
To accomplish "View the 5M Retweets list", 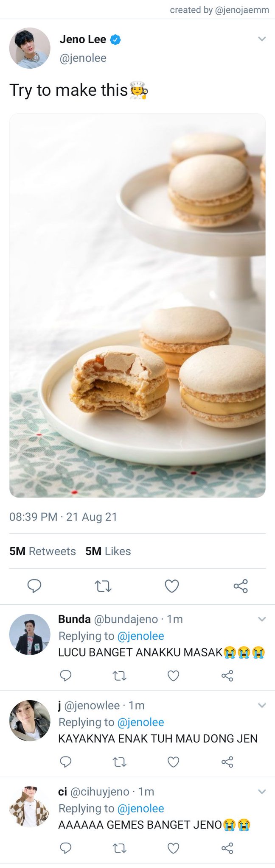I will point(42,551).
